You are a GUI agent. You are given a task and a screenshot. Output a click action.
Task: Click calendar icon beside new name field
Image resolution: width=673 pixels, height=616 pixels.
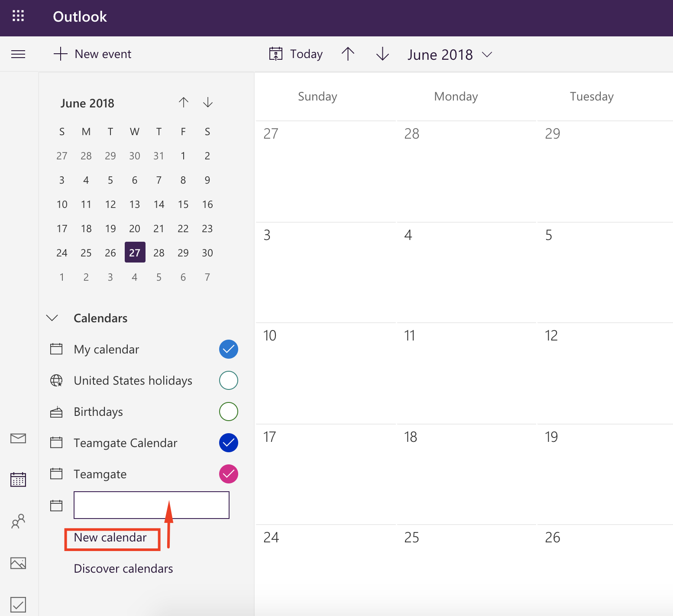pyautogui.click(x=56, y=506)
